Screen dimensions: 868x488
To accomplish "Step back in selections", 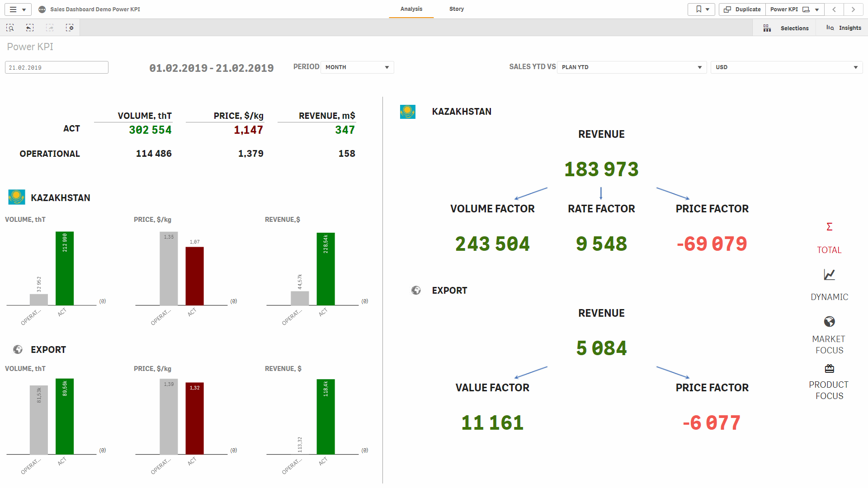I will coord(30,28).
